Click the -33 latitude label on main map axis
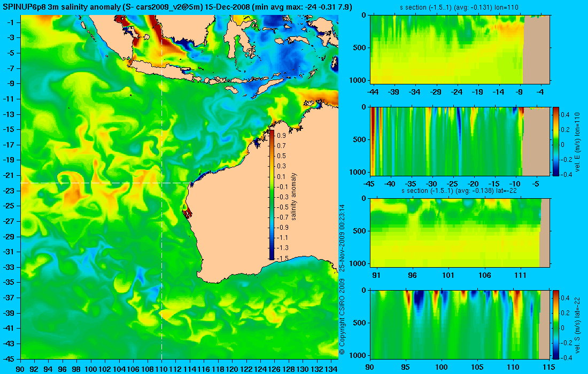 [9, 267]
